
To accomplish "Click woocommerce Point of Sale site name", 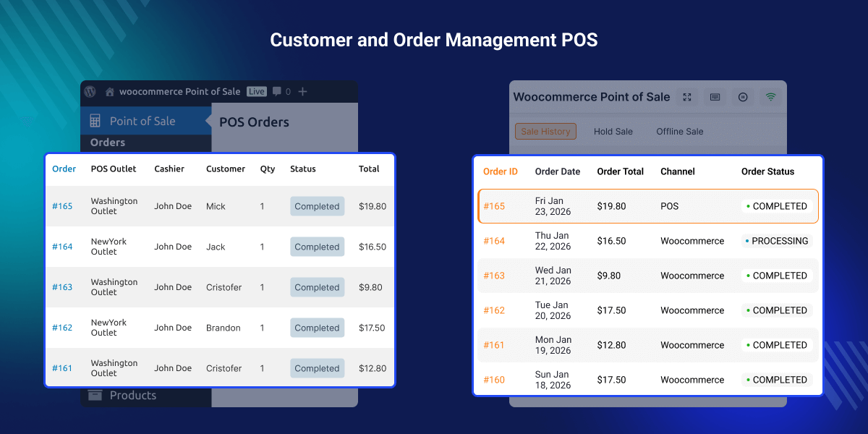I will [180, 92].
